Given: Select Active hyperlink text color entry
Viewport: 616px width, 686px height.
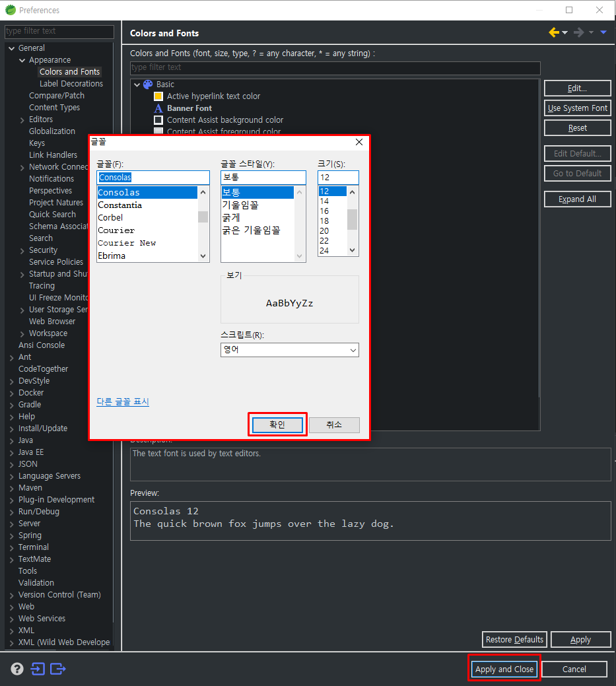Looking at the screenshot, I should click(x=213, y=96).
